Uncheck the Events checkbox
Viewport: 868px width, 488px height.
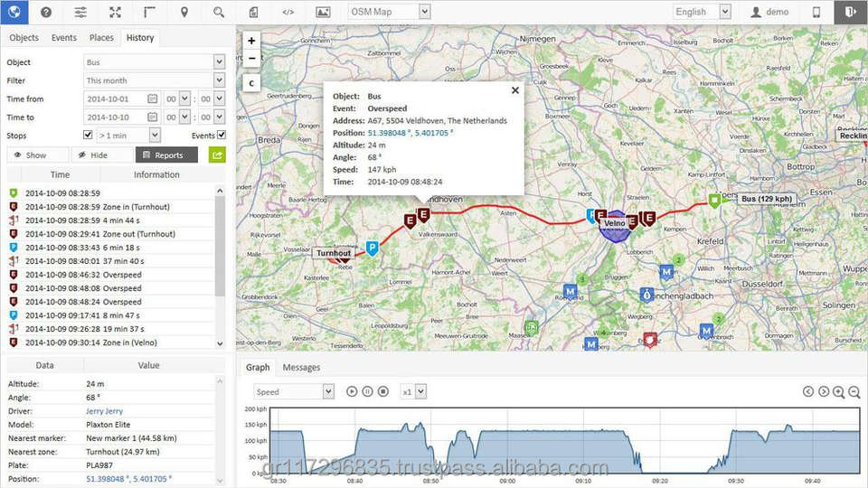pos(221,135)
